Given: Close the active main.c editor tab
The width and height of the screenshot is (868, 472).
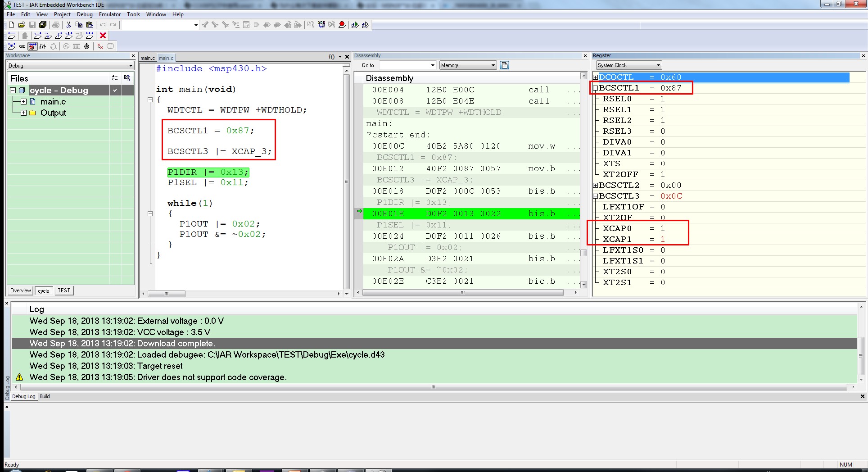Looking at the screenshot, I should [x=347, y=57].
